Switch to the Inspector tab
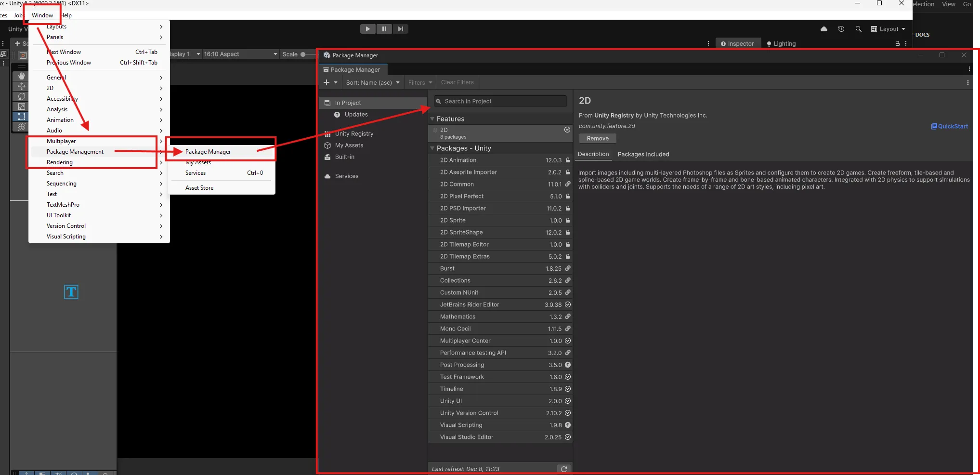Screen dimensions: 980x475 click(737, 43)
